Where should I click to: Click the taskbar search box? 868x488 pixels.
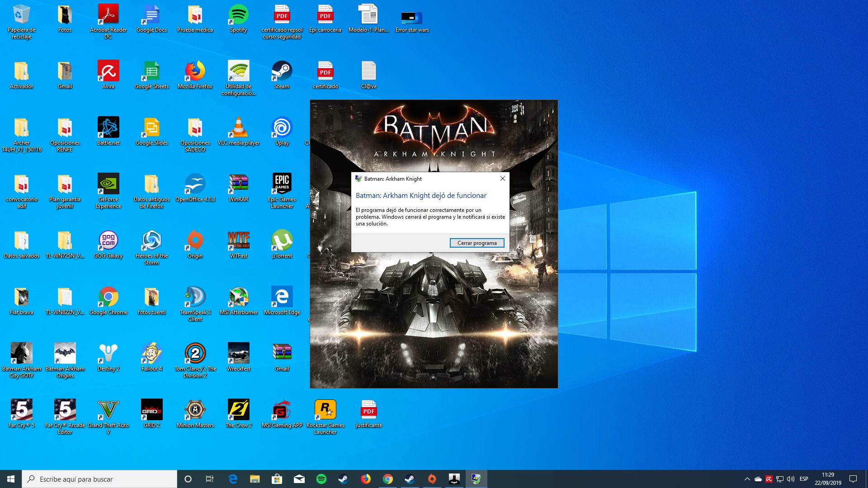click(x=99, y=479)
